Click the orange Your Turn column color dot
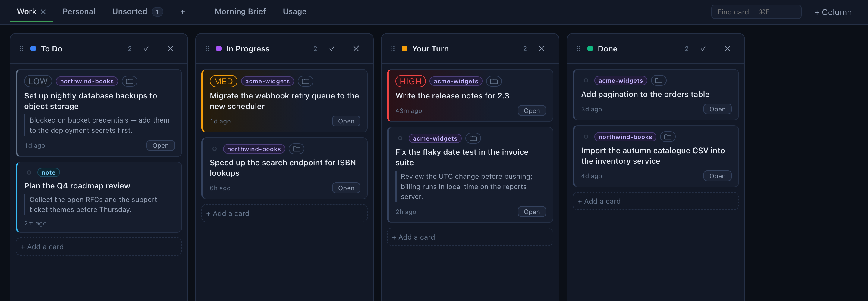Screen dimensions: 868x301 404,48
